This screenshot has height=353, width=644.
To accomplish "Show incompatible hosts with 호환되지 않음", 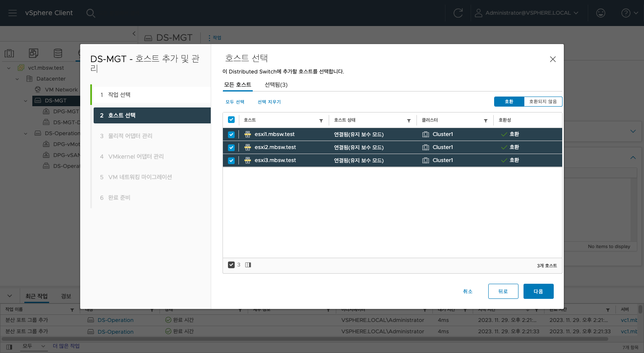I will (543, 102).
